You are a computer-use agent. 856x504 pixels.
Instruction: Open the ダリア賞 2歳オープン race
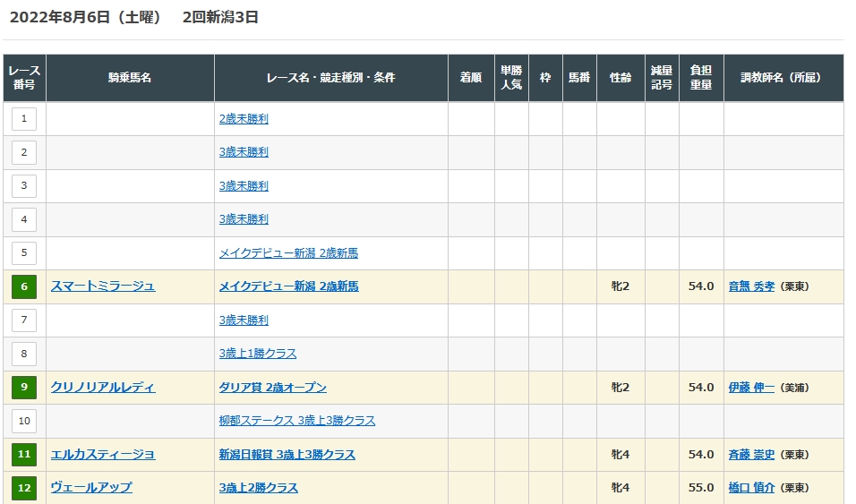pyautogui.click(x=272, y=388)
